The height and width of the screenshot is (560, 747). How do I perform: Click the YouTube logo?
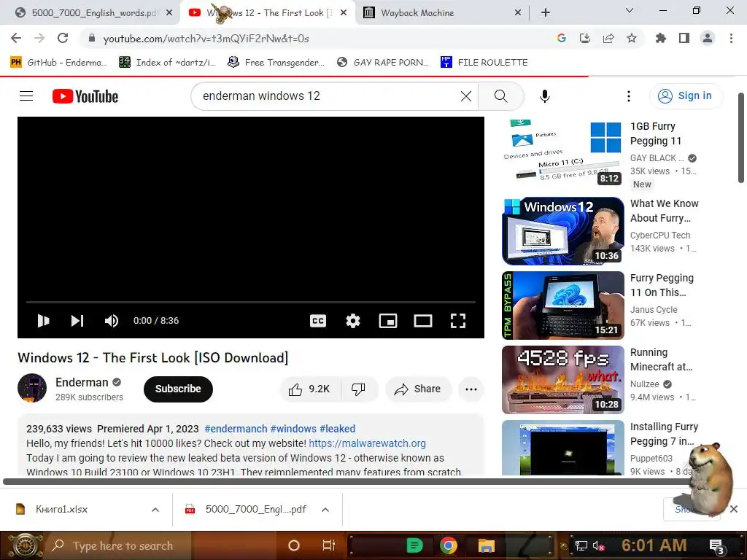[x=85, y=96]
